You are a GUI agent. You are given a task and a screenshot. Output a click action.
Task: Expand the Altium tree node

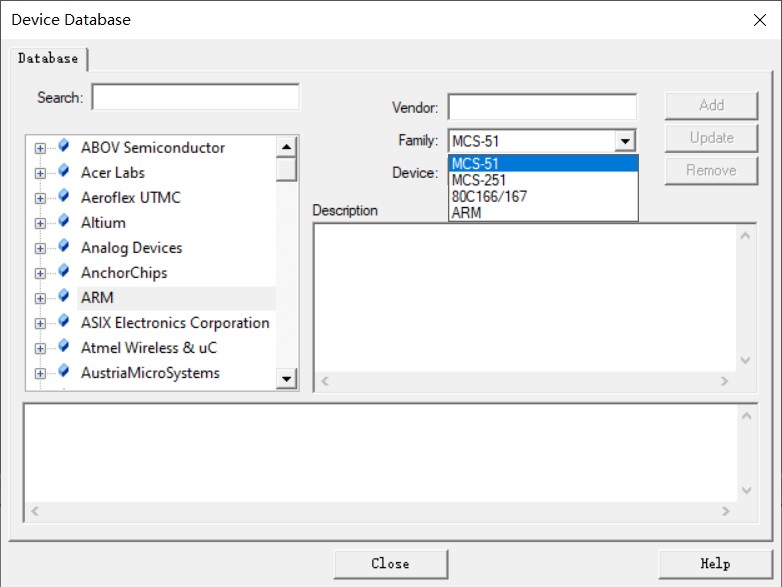pyautogui.click(x=40, y=223)
